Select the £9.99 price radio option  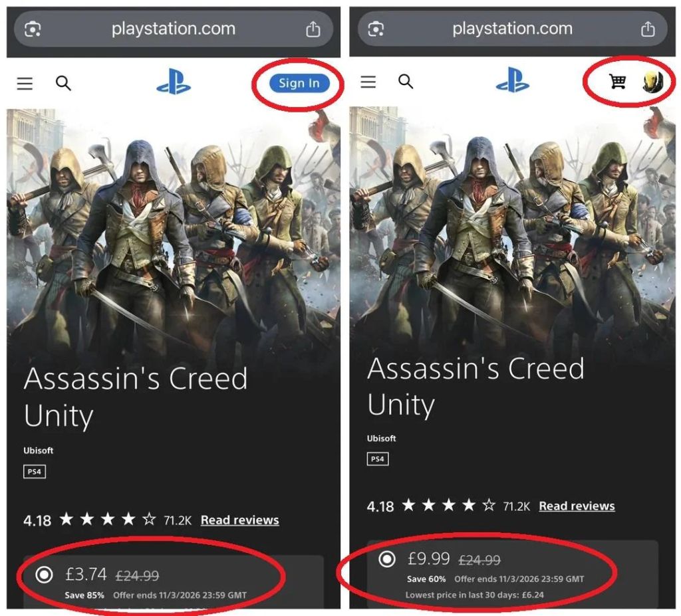[386, 559]
